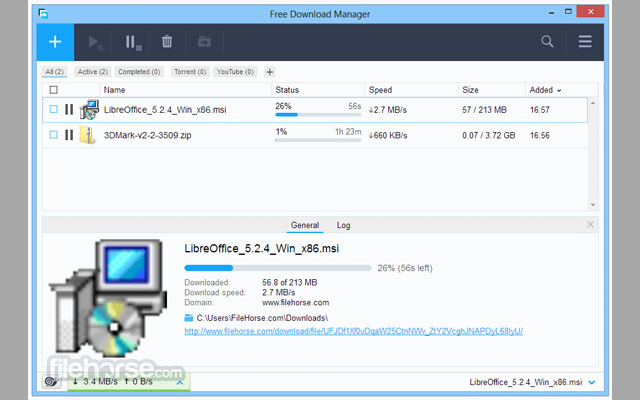The width and height of the screenshot is (640, 400).
Task: Select the Torrent (0) filter tab
Action: click(190, 72)
